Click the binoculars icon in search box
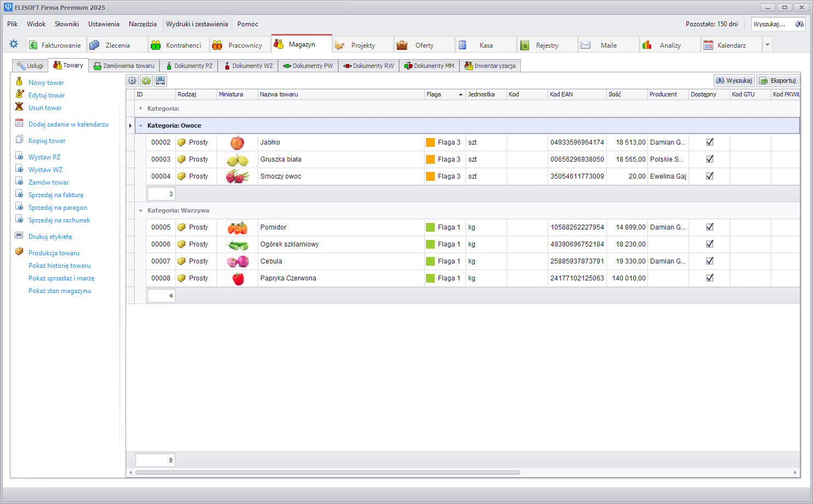Image resolution: width=813 pixels, height=504 pixels. tap(799, 24)
